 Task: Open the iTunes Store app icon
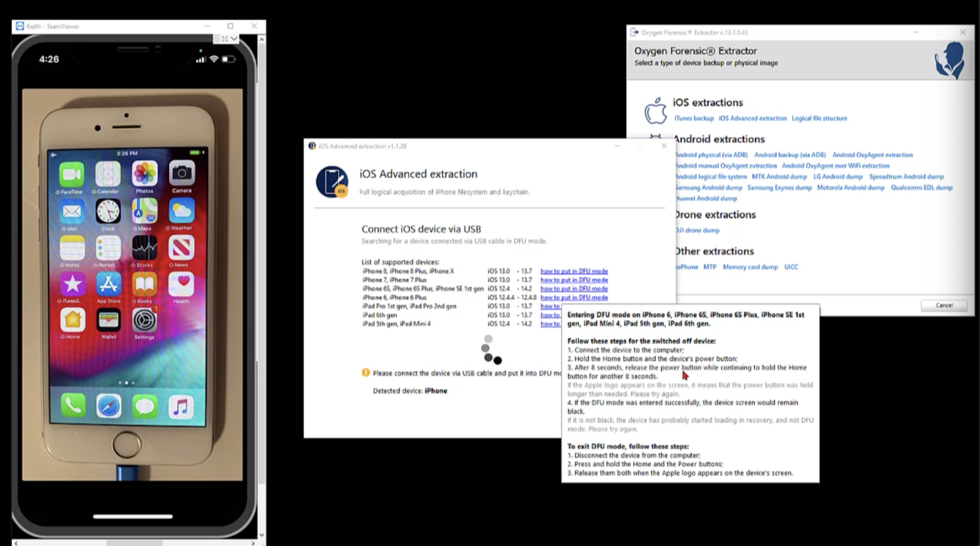[x=72, y=284]
